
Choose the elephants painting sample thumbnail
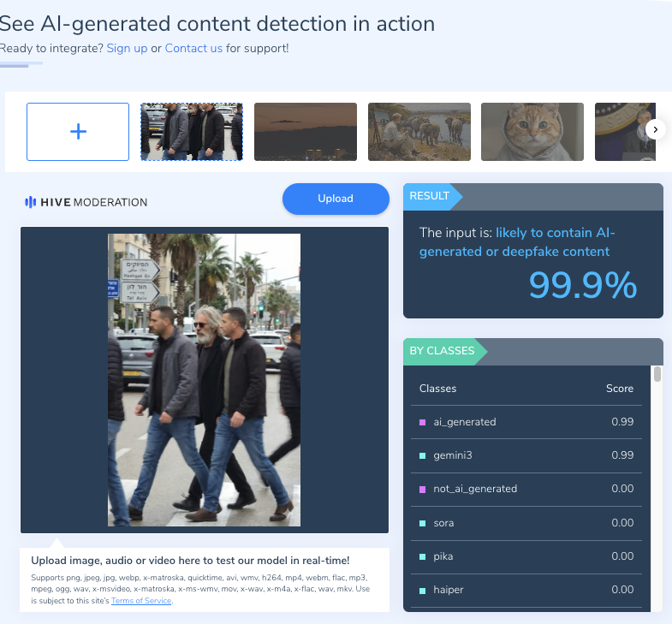pyautogui.click(x=419, y=132)
